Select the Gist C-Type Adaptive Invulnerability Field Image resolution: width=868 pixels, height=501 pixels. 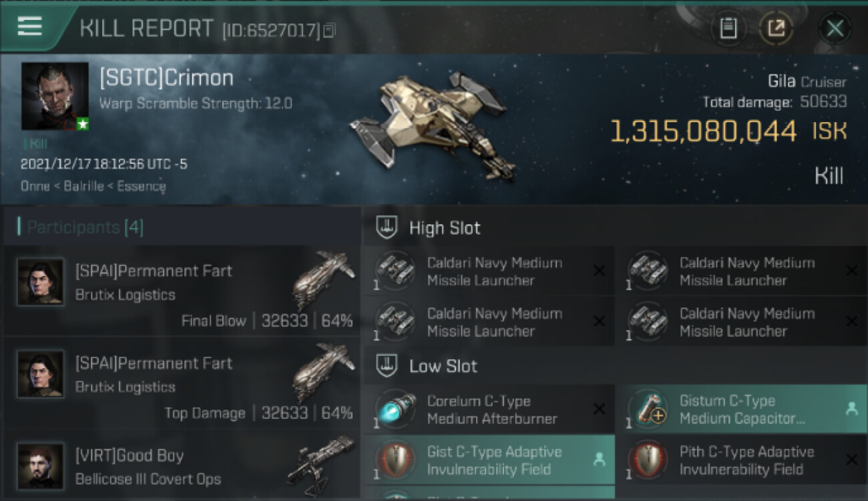pos(488,460)
